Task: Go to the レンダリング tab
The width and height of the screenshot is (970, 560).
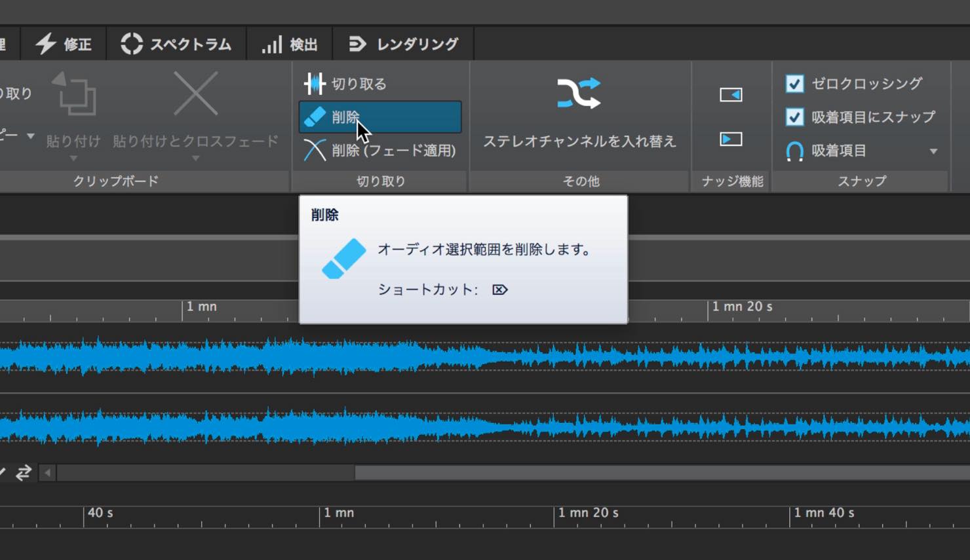Action: click(x=403, y=45)
